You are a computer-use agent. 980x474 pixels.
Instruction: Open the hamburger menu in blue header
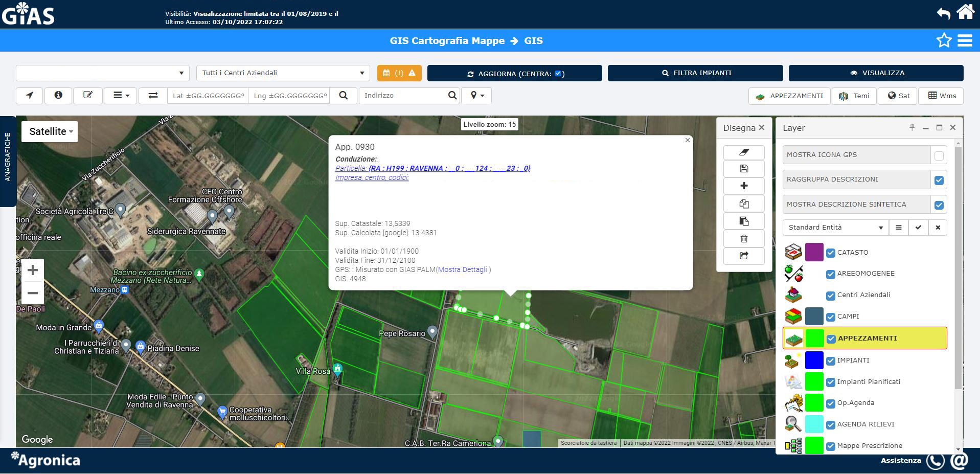pyautogui.click(x=965, y=40)
